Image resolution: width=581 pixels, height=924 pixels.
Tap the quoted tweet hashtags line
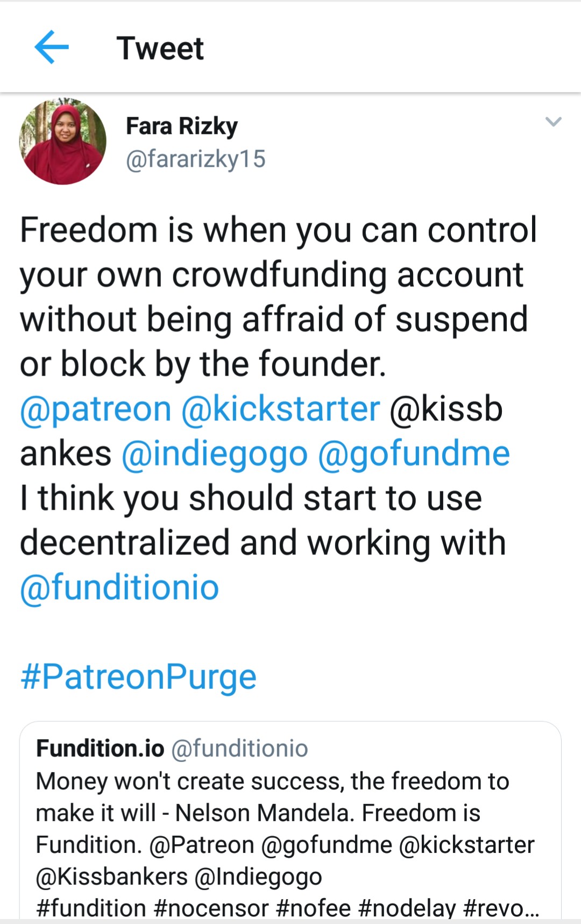pyautogui.click(x=287, y=908)
